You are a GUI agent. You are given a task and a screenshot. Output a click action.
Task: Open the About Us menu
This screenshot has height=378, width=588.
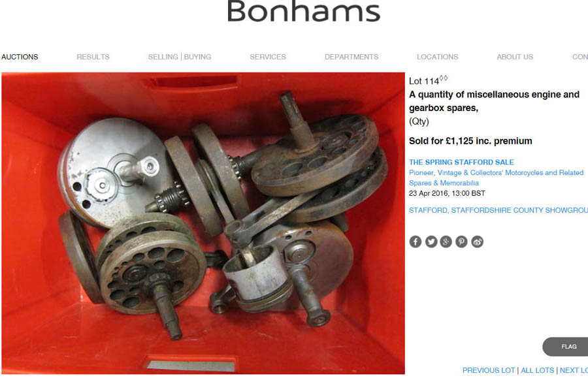[x=515, y=57]
